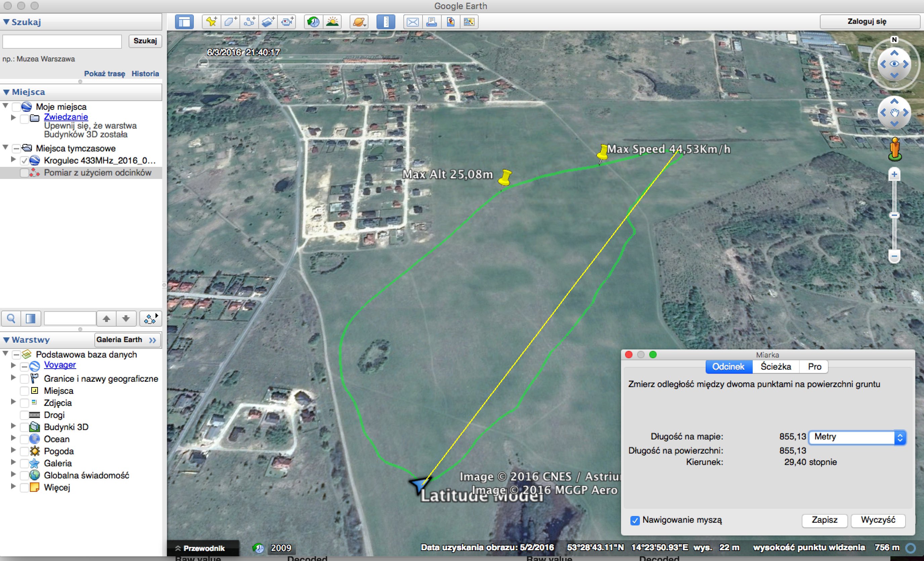Viewport: 924px width, 561px height.
Task: Collapse the Warstwy panel triangle
Action: (6, 340)
